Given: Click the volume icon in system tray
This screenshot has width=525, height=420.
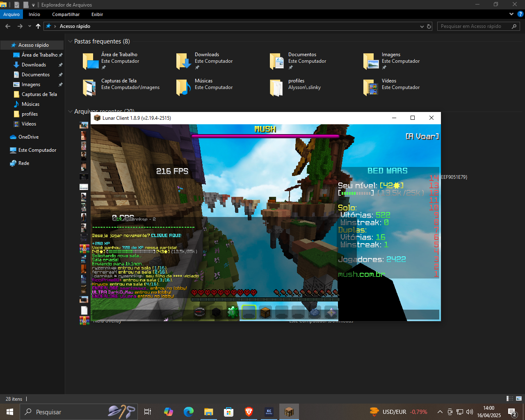Looking at the screenshot, I should tap(470, 412).
